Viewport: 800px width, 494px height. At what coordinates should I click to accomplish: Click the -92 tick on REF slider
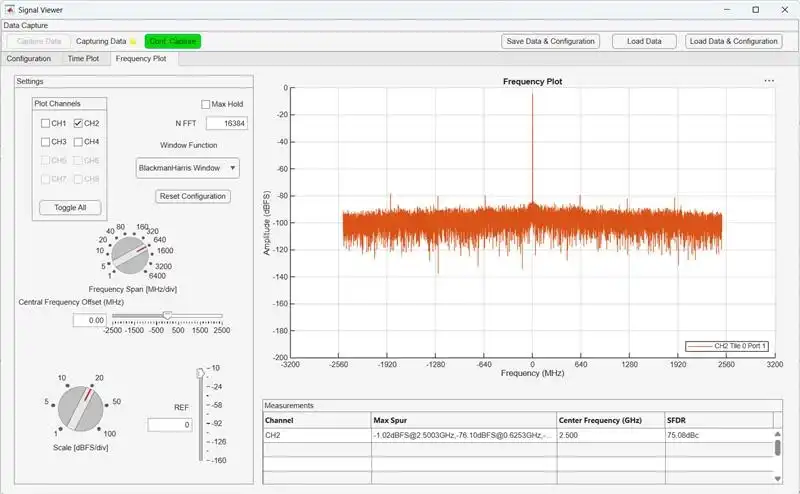(217, 424)
